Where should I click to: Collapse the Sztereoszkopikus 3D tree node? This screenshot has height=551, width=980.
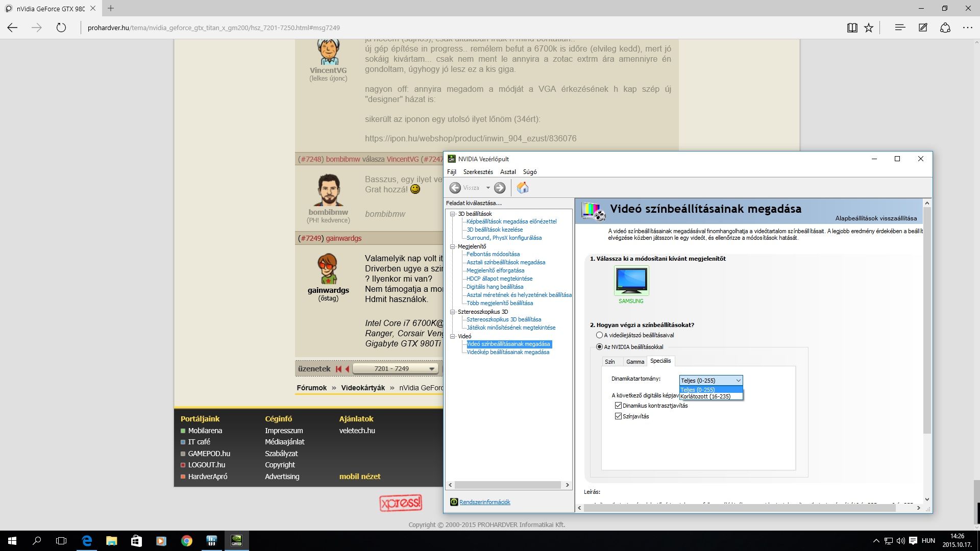[x=452, y=312]
